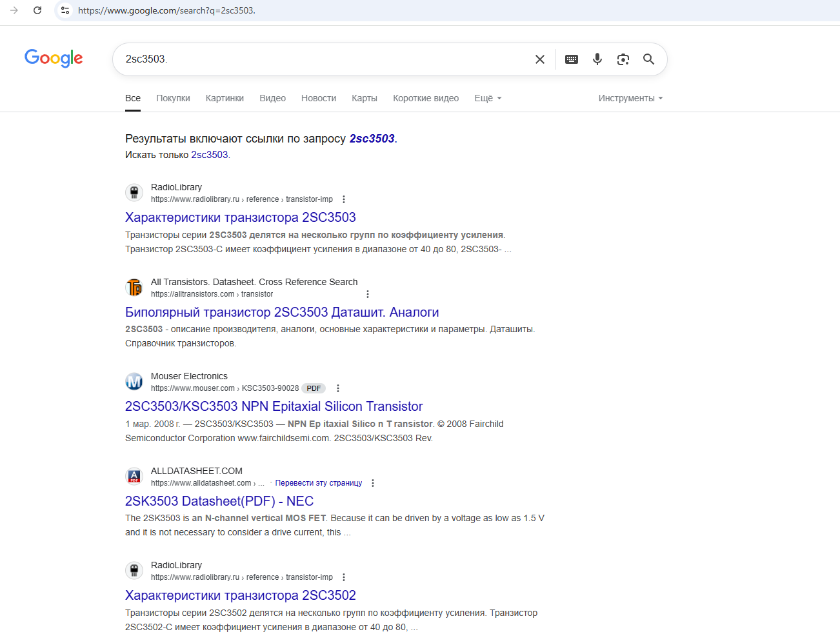Open the virtual keyboard input tool

pyautogui.click(x=572, y=59)
